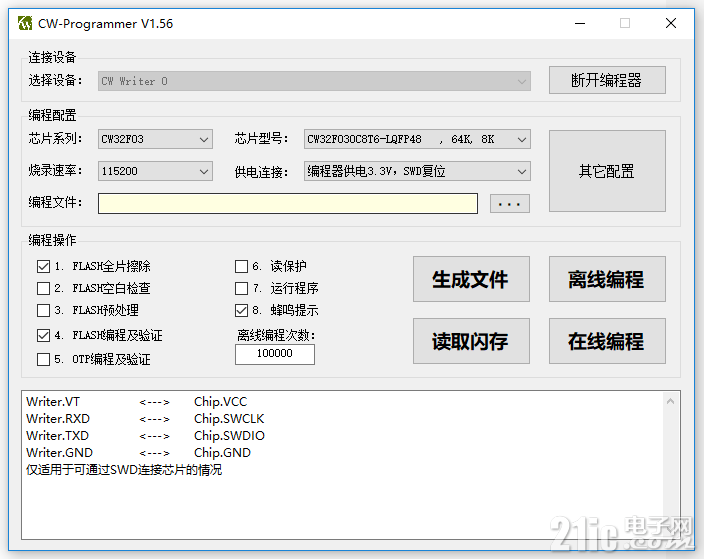Expand the 烧录速率 115200 dropdown
704x559 pixels.
[155, 171]
